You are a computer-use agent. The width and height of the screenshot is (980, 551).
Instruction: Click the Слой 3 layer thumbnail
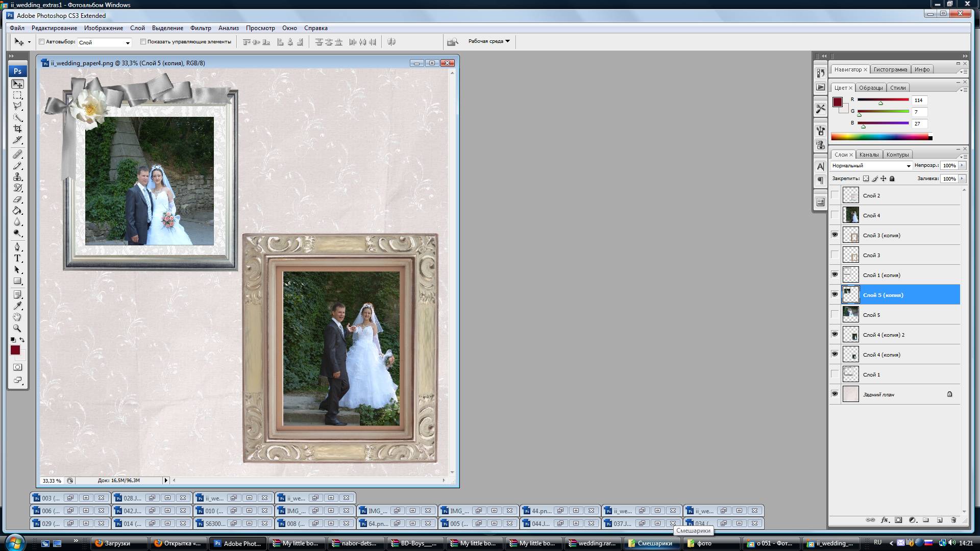pos(850,255)
